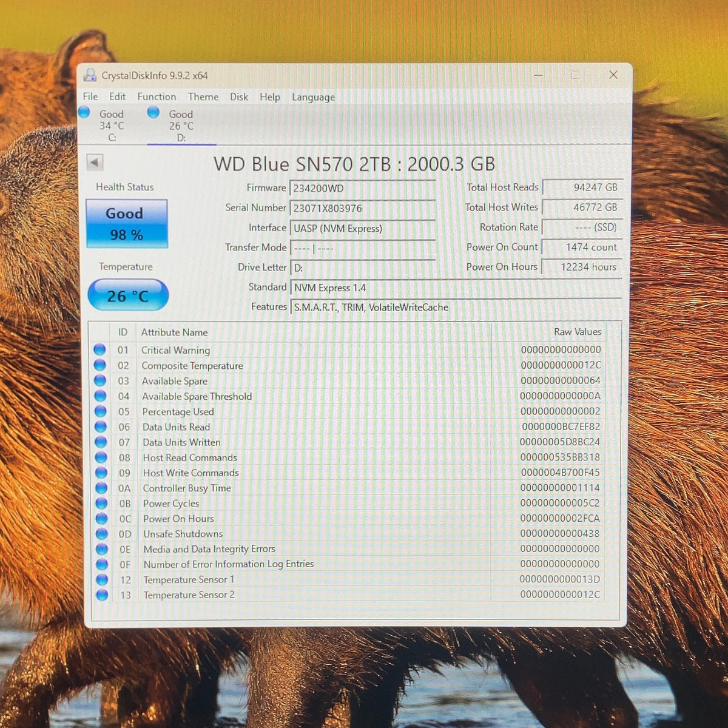Click status orb for Unsafe Shutdowns row
Image resolution: width=728 pixels, height=728 pixels.
click(x=101, y=534)
